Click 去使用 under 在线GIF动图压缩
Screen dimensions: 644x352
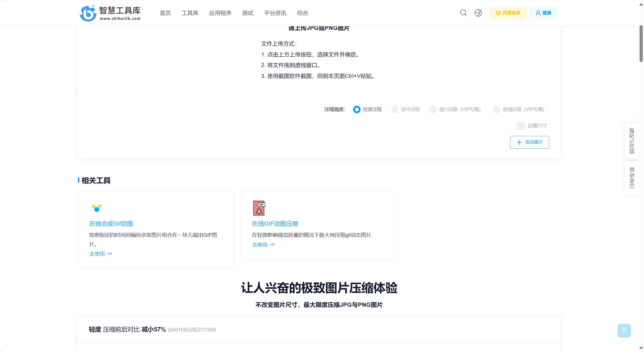click(263, 245)
